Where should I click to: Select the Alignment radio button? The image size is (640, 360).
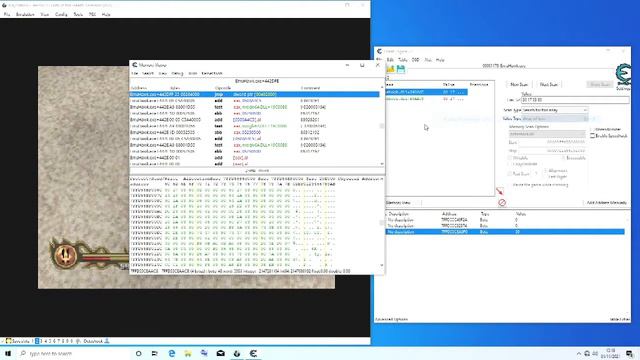coord(546,171)
